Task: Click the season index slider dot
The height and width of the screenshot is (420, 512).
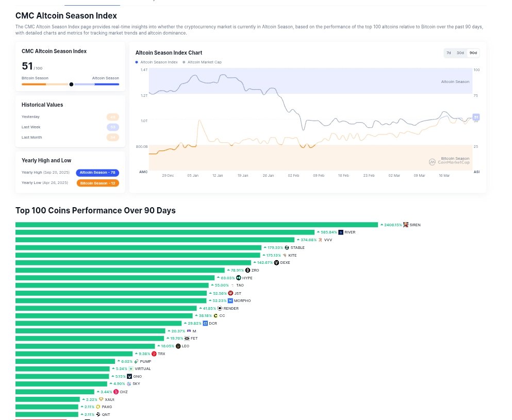Action: pyautogui.click(x=71, y=84)
